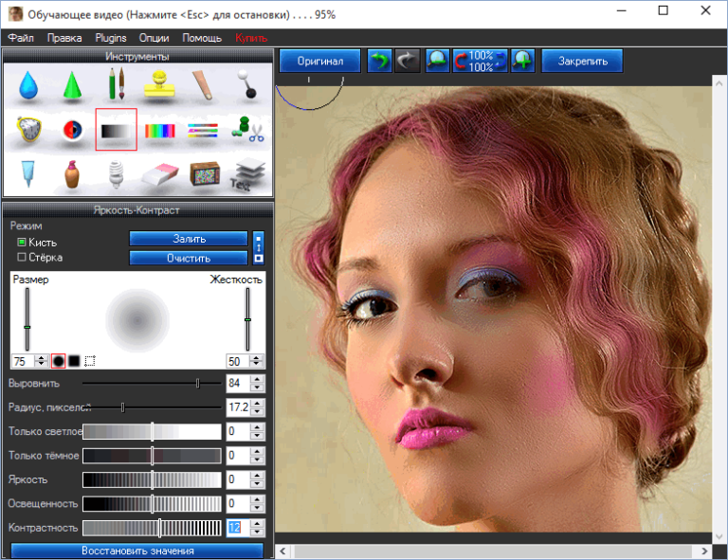Choose the square brush shape
728x560 pixels.
(74, 361)
